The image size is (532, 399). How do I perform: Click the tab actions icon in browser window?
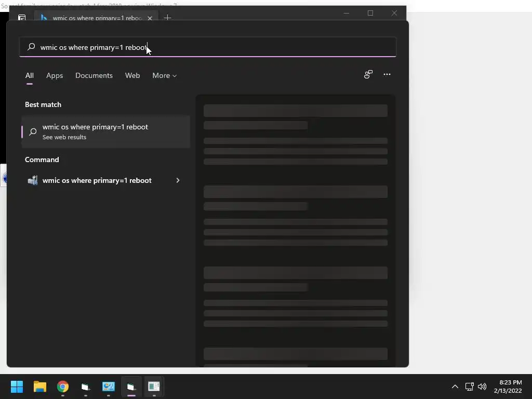pos(22,17)
